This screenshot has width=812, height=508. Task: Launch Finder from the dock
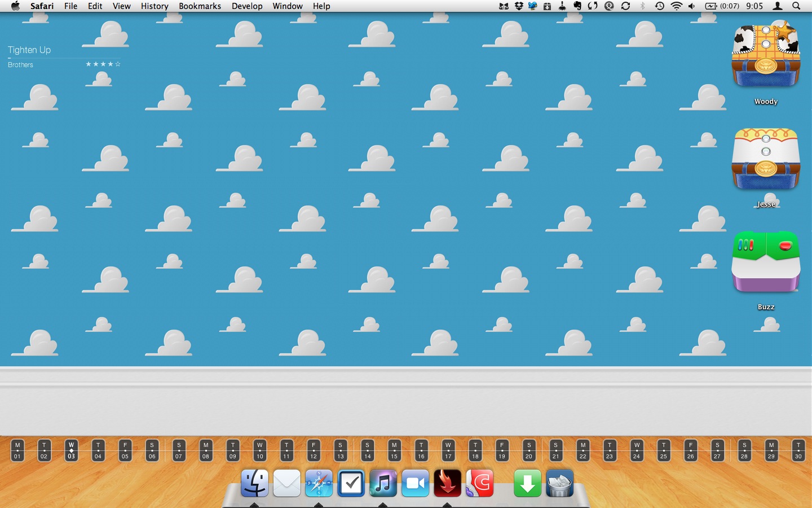pos(255,484)
